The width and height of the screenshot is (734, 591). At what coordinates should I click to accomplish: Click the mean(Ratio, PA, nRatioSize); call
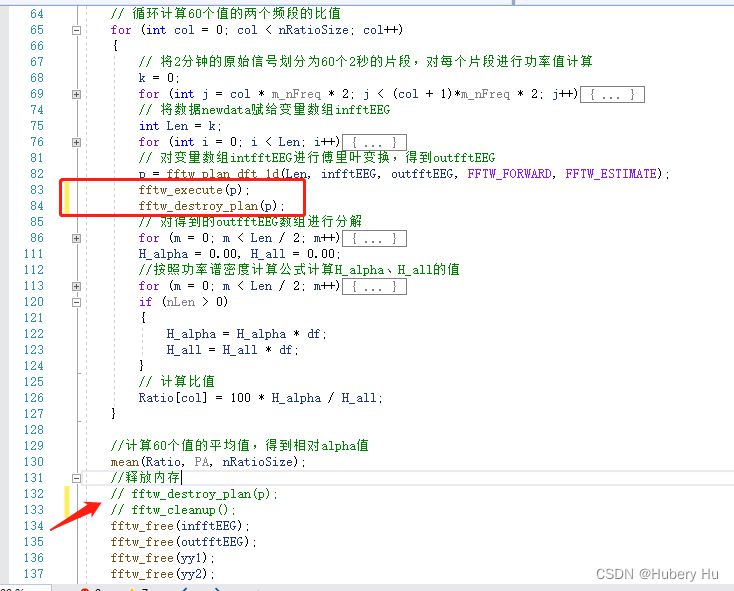pos(208,462)
